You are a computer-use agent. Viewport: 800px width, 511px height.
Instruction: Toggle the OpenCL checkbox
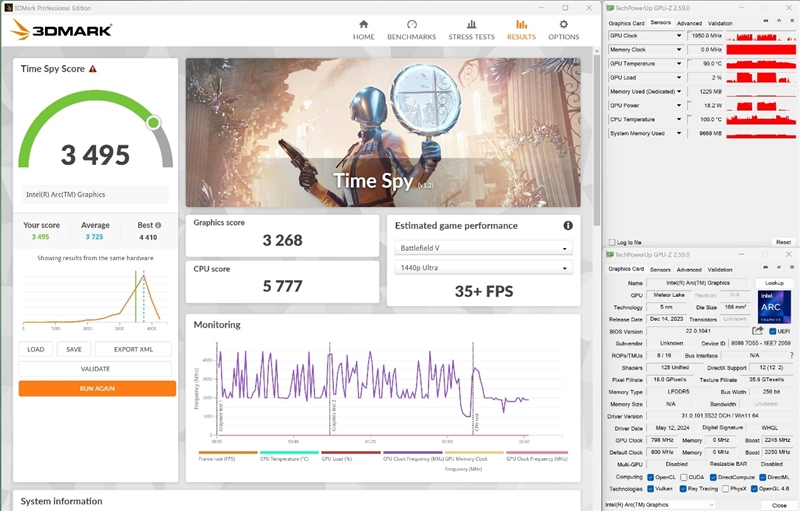point(651,477)
